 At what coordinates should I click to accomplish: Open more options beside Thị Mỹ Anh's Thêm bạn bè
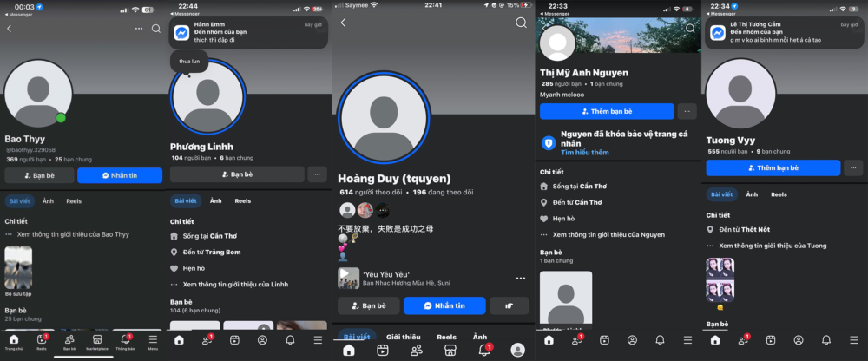point(687,111)
